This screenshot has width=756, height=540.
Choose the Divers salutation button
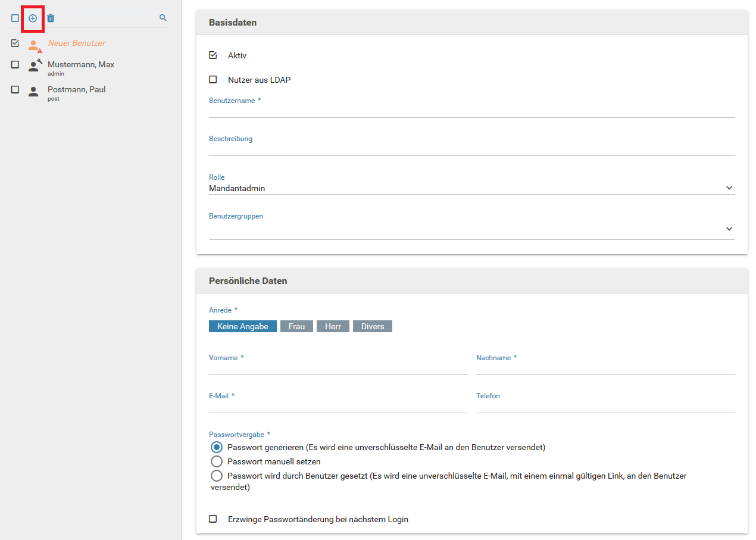(x=373, y=326)
